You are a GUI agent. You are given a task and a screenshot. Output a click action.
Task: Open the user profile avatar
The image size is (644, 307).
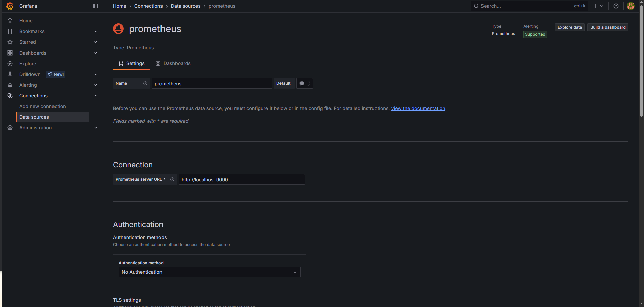(x=631, y=6)
